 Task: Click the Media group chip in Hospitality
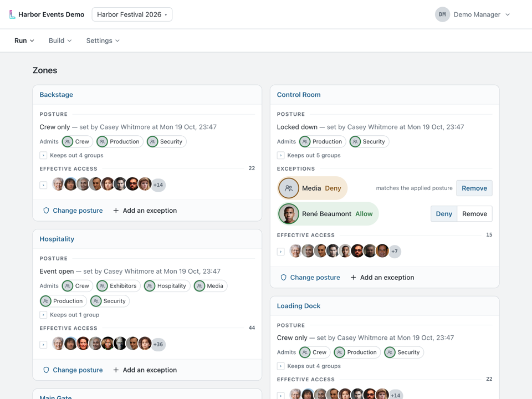pos(211,286)
